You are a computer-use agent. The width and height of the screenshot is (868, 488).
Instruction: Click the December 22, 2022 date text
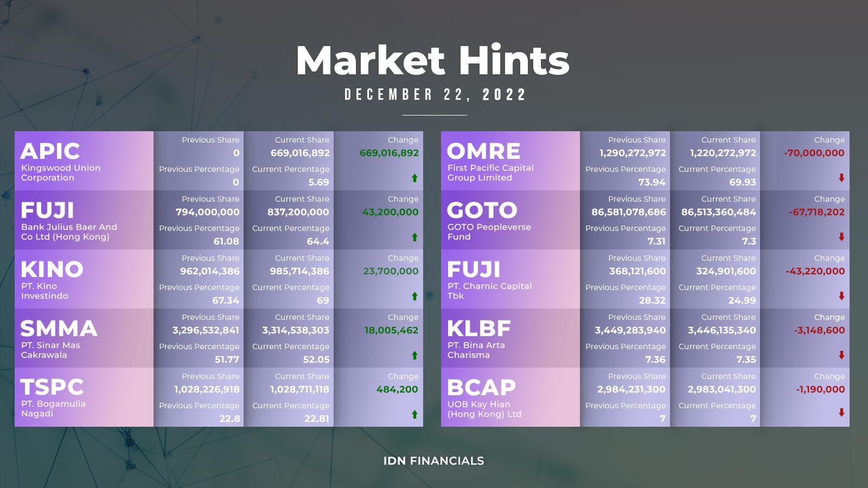click(436, 95)
